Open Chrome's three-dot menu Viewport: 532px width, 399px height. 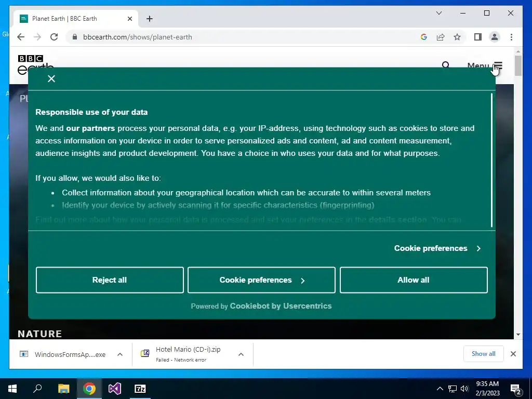click(511, 37)
